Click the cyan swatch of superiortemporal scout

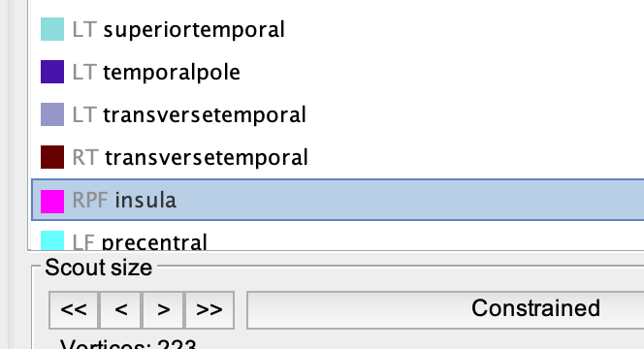[x=52, y=29]
